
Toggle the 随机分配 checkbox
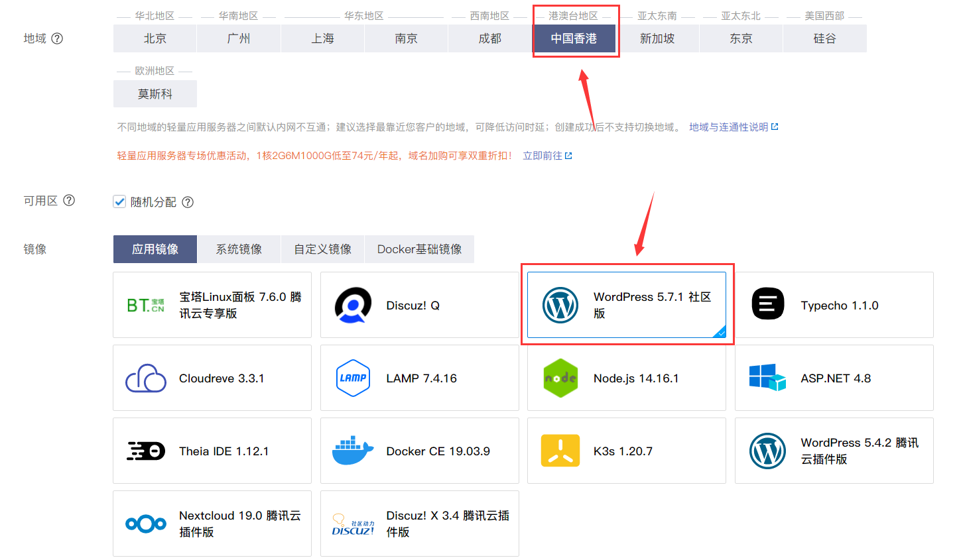coord(119,201)
